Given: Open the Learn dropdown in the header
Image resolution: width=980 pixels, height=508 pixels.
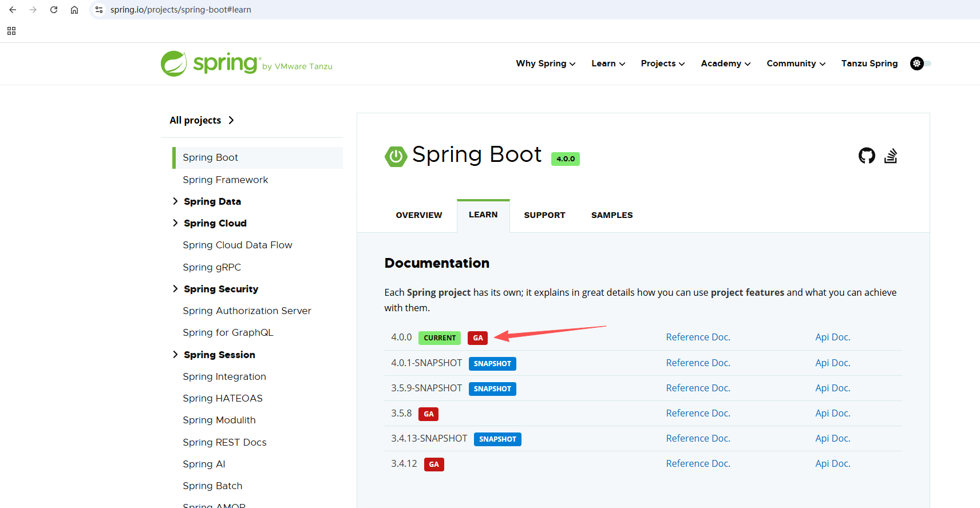Looking at the screenshot, I should pos(608,64).
